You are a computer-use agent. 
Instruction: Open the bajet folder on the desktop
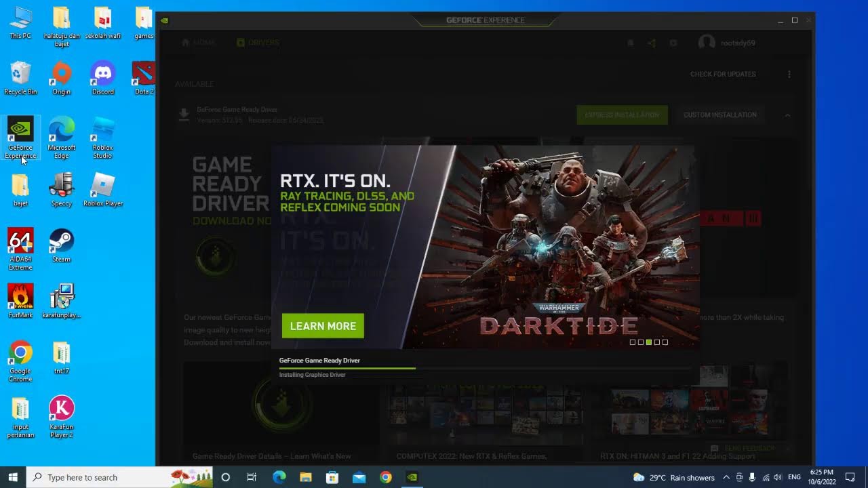20,190
